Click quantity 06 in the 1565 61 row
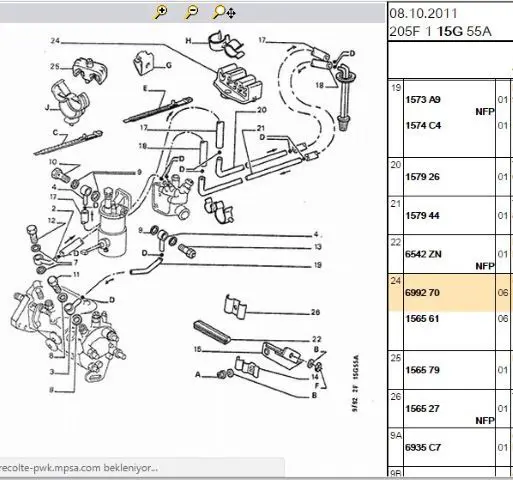Viewport: 513px width, 480px height. (503, 318)
